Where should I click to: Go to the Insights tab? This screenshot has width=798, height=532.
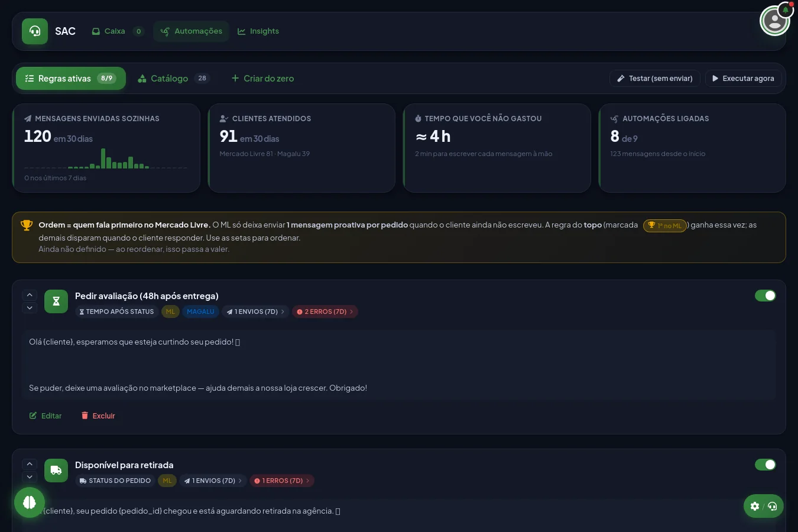click(258, 31)
